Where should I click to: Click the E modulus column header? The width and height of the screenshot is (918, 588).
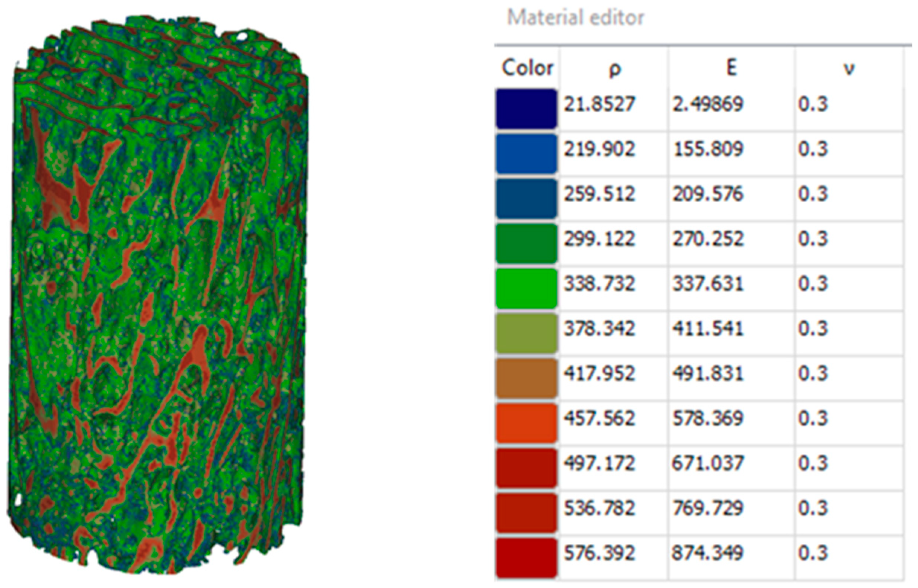pos(731,68)
